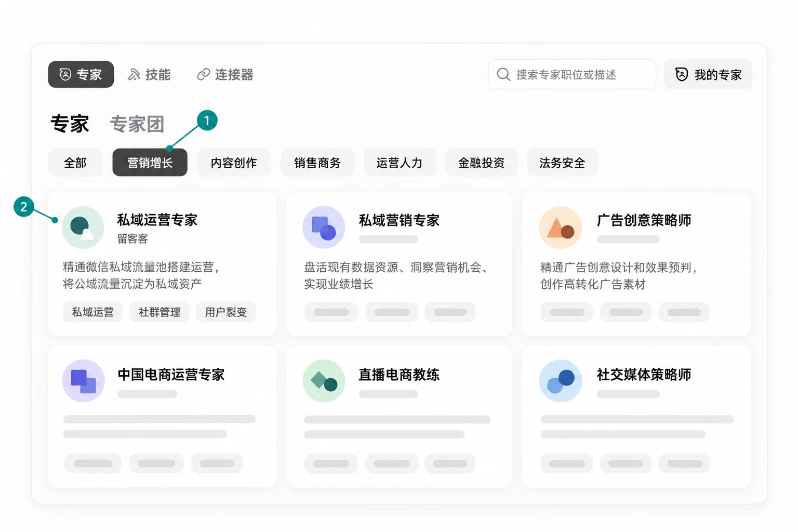This screenshot has height=532, width=798.
Task: Click the 社群管理 tag
Action: point(159,312)
